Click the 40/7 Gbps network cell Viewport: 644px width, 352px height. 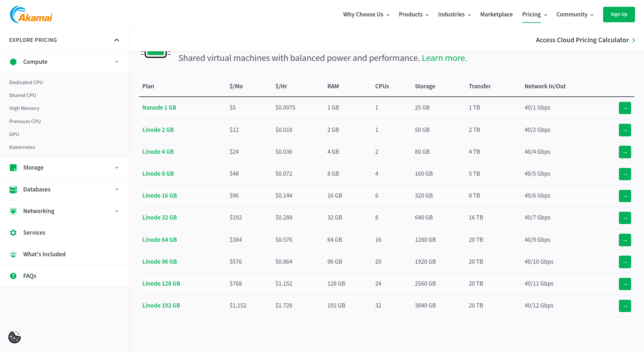[537, 218]
